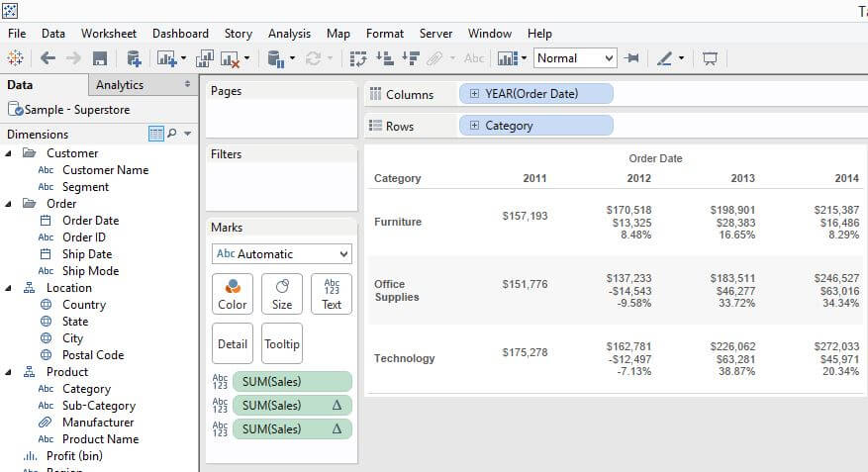Click the Fix Axes pin icon

click(x=631, y=58)
